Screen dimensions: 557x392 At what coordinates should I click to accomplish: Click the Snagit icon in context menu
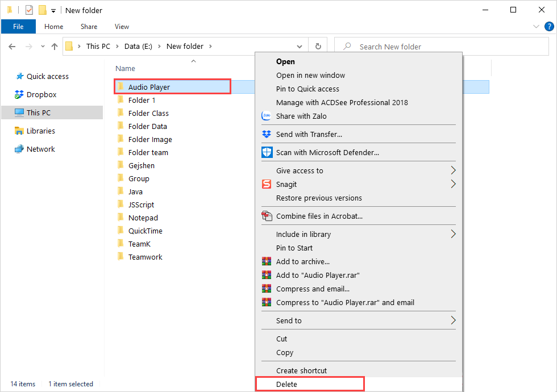(267, 184)
